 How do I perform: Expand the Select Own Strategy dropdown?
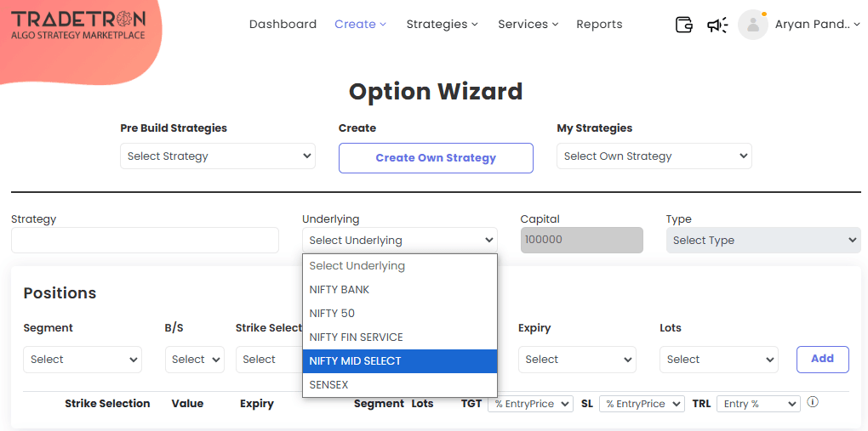[654, 156]
